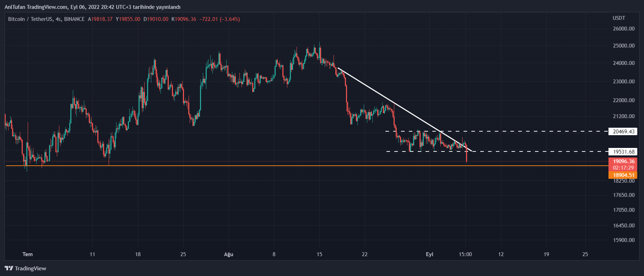Click the 15900.00 price scale value
644x276 pixels.
pyautogui.click(x=624, y=240)
